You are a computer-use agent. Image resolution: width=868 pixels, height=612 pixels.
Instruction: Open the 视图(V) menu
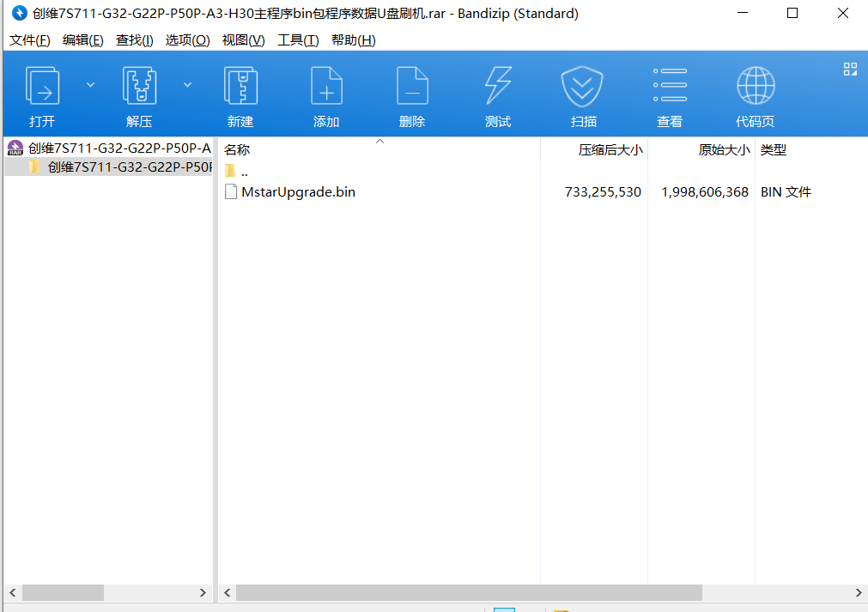coord(244,39)
